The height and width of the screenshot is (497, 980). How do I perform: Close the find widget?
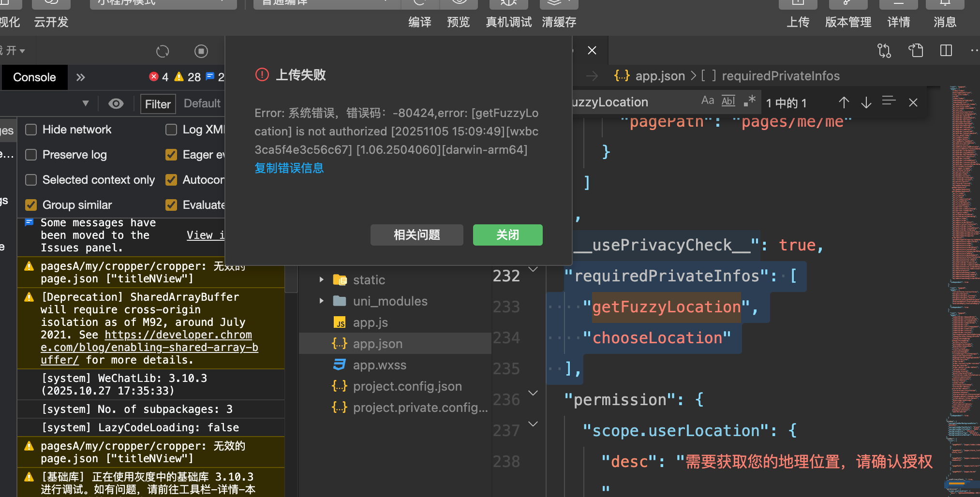(x=913, y=102)
